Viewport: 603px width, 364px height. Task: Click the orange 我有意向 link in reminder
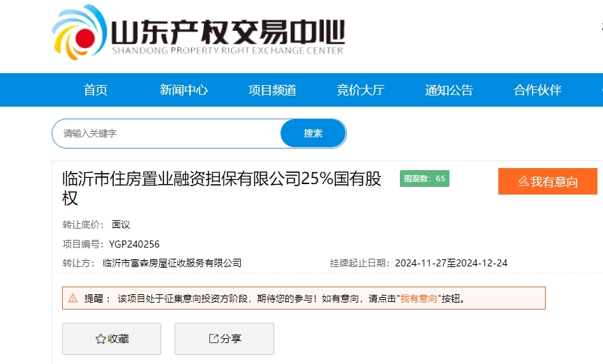419,298
